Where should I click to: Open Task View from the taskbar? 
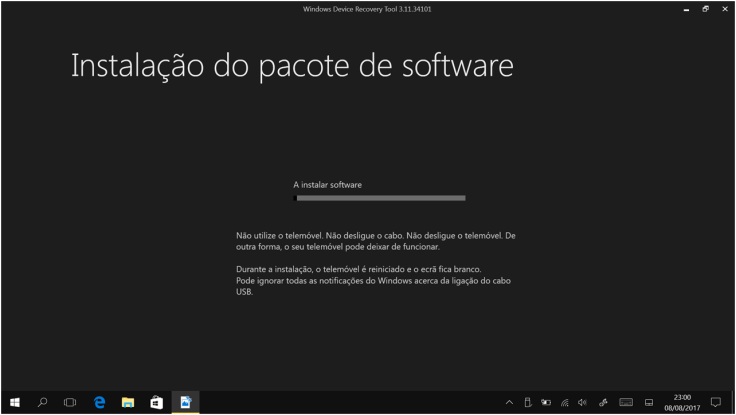coord(70,402)
